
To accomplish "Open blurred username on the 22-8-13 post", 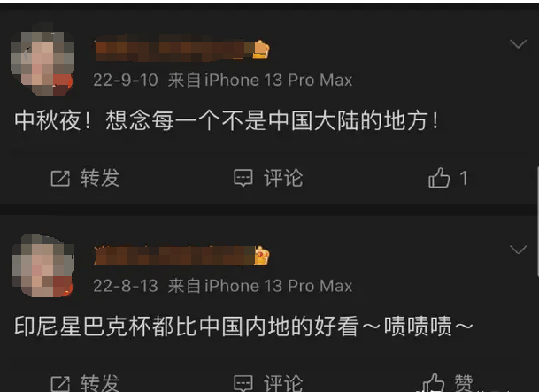I will 174,256.
